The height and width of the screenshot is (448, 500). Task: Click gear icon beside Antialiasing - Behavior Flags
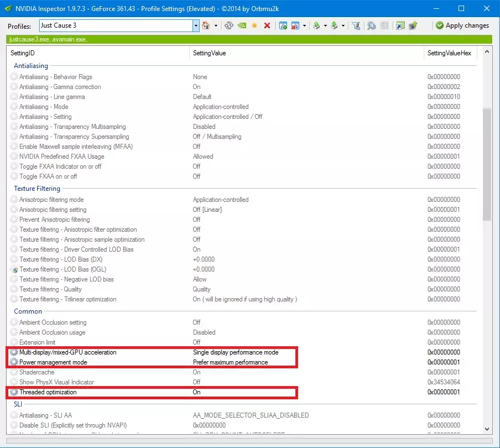(14, 77)
